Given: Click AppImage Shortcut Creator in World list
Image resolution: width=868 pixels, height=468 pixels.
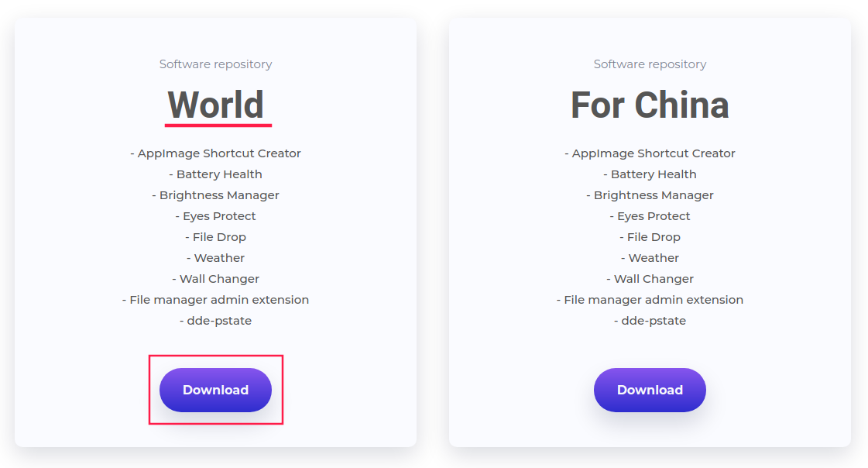Looking at the screenshot, I should click(x=216, y=153).
